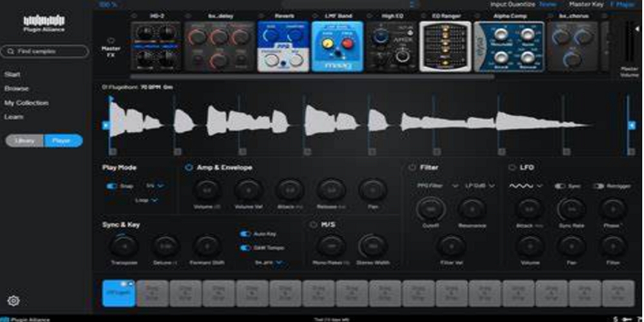
Task: Collapse the effects rack with the arrow
Action: [637, 29]
